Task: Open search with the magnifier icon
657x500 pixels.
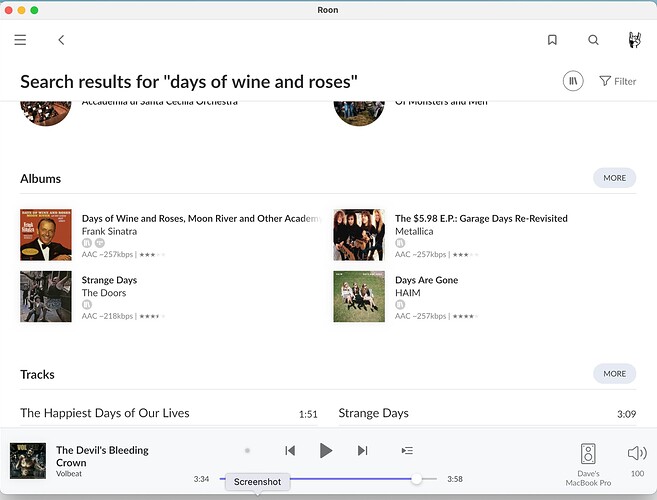Action: [593, 40]
